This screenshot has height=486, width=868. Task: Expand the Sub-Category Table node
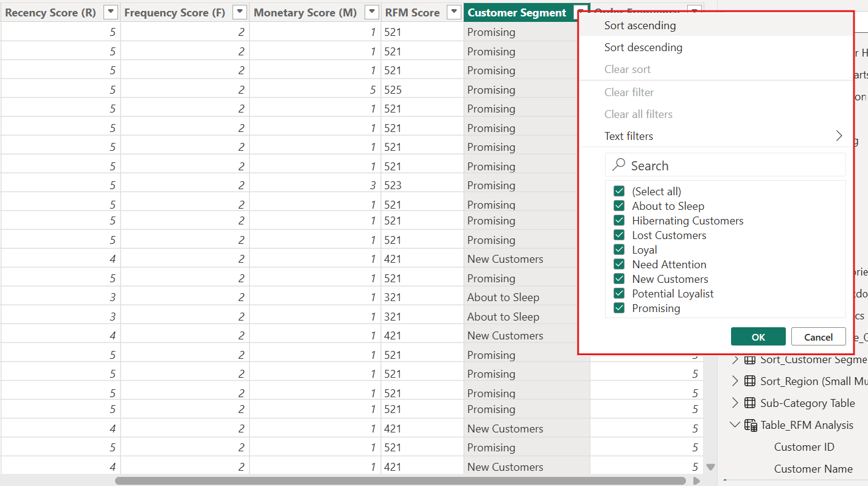pyautogui.click(x=735, y=403)
